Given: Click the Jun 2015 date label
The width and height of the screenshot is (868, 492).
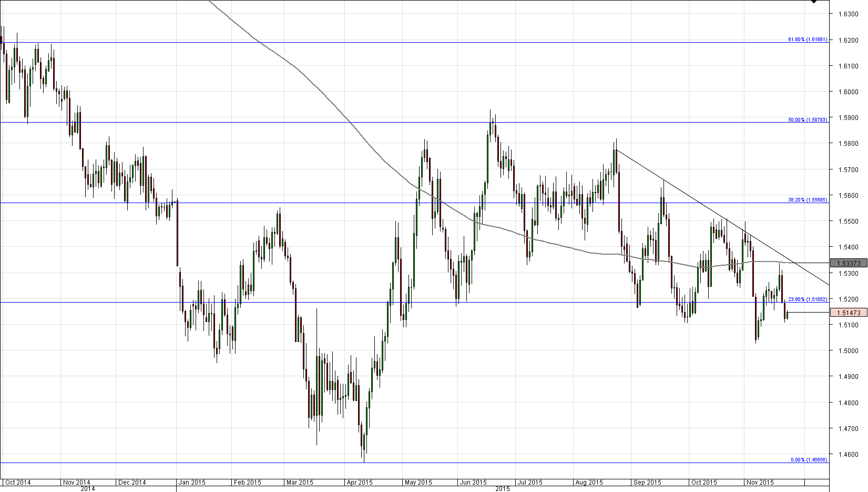Looking at the screenshot, I should (473, 483).
